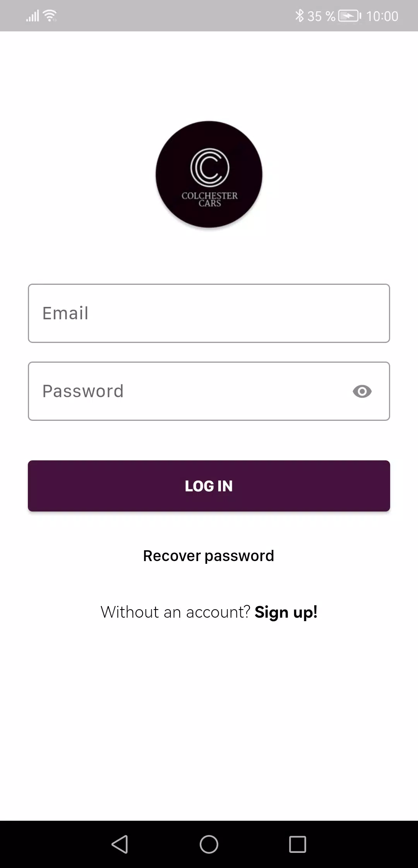The height and width of the screenshot is (868, 418).
Task: Tap the 10:00 clock in status bar
Action: pyautogui.click(x=382, y=16)
